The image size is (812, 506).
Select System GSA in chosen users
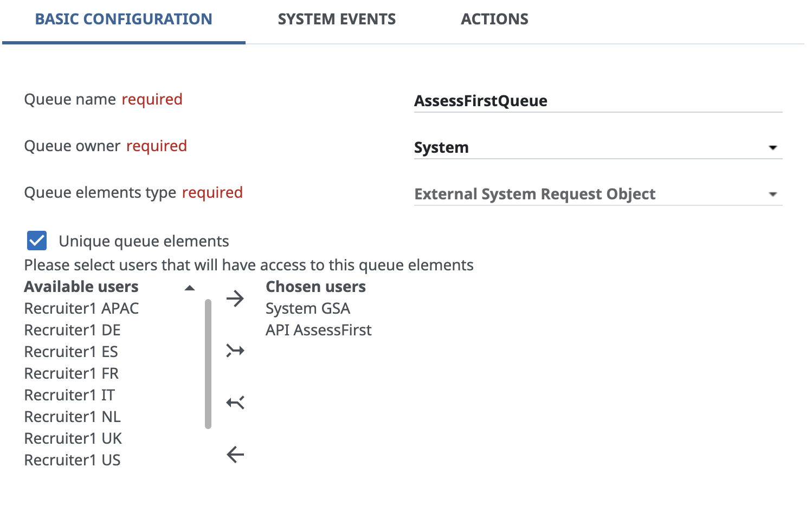308,308
